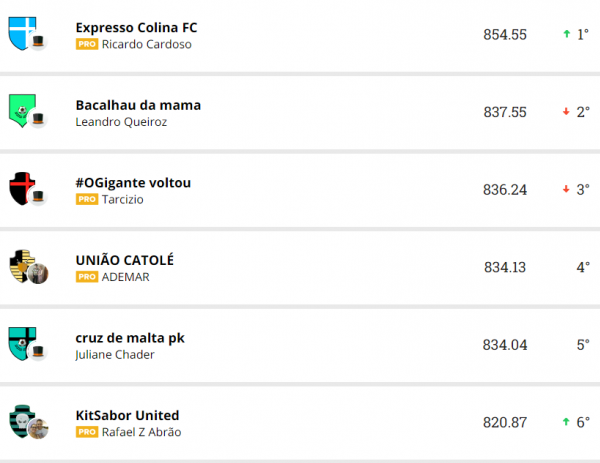Screen dimensions: 600x463
Task: Click UNIÃO CATOLÉ yellow-black shield
Action: click(x=20, y=264)
